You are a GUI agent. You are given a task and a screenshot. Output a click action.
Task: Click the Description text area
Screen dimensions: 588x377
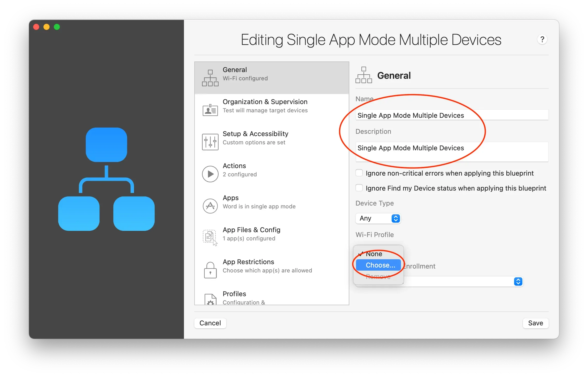(x=452, y=152)
